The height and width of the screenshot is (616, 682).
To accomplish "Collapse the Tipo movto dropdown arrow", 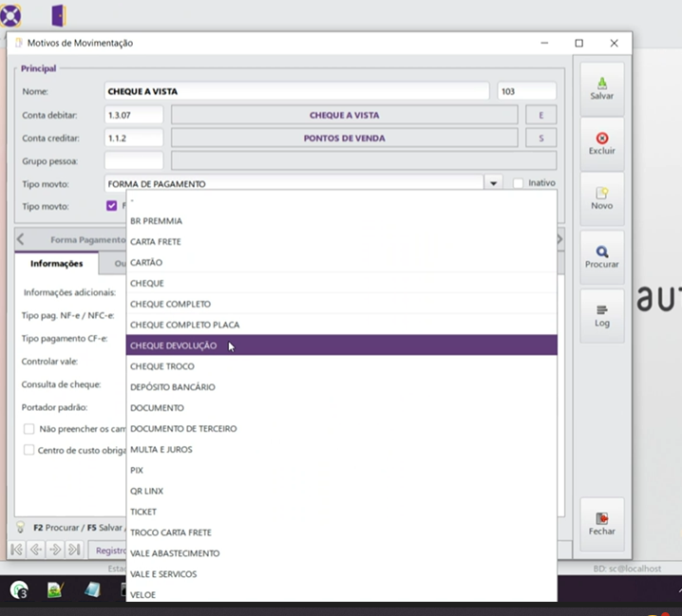I will click(x=493, y=183).
